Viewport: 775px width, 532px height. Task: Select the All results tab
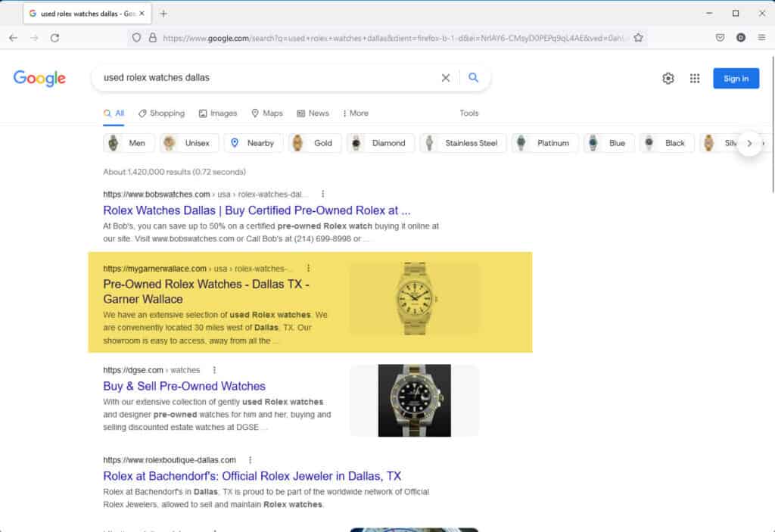114,114
